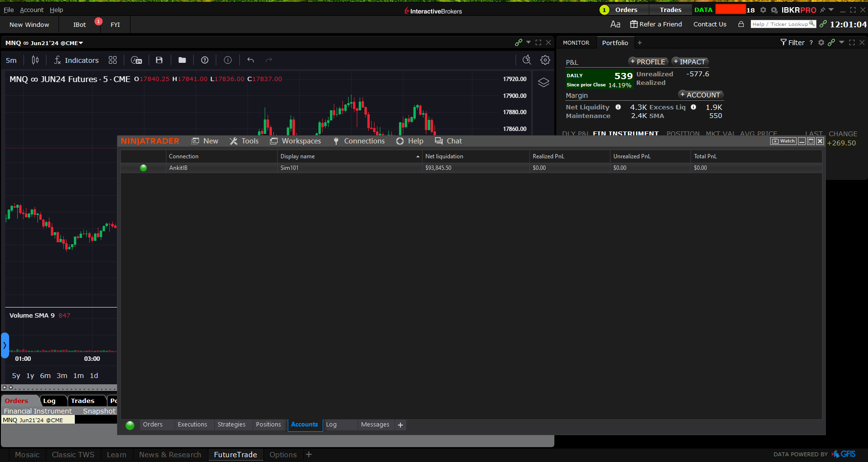The height and width of the screenshot is (462, 868).
Task: Open chart settings gear icon
Action: click(545, 60)
